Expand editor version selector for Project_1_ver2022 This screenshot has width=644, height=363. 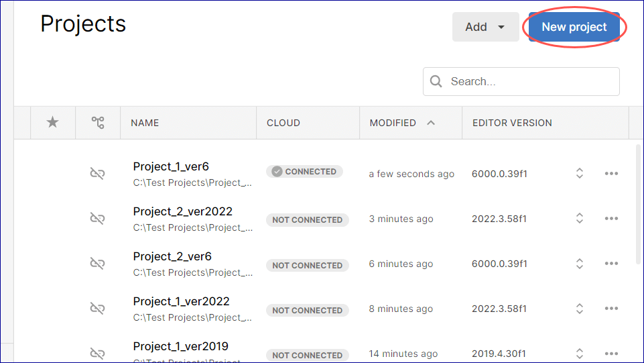point(580,309)
